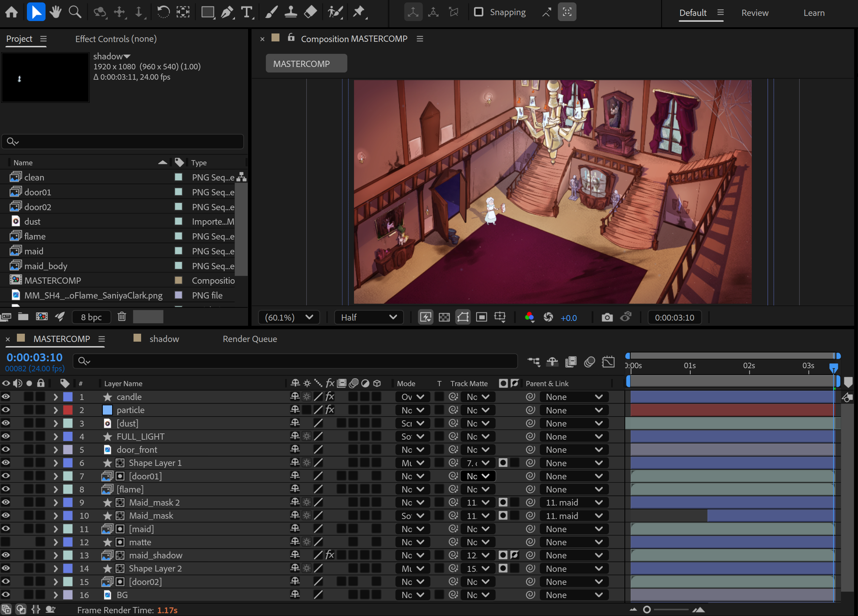Click the viewer timecode 0:00:03:10
The image size is (858, 616).
click(x=674, y=317)
